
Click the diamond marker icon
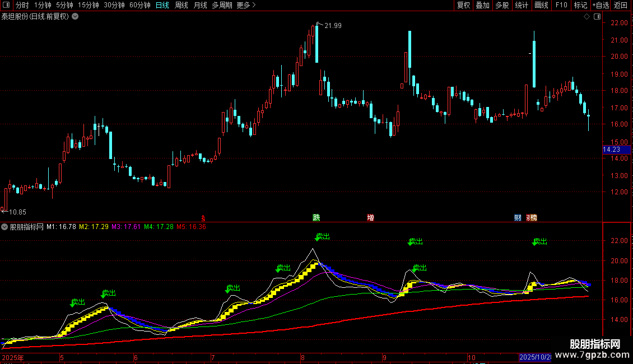(x=587, y=17)
